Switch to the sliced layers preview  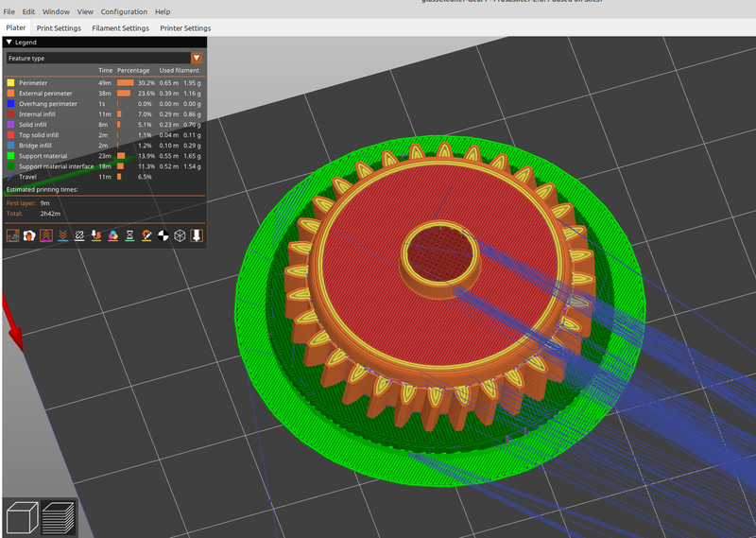57,517
